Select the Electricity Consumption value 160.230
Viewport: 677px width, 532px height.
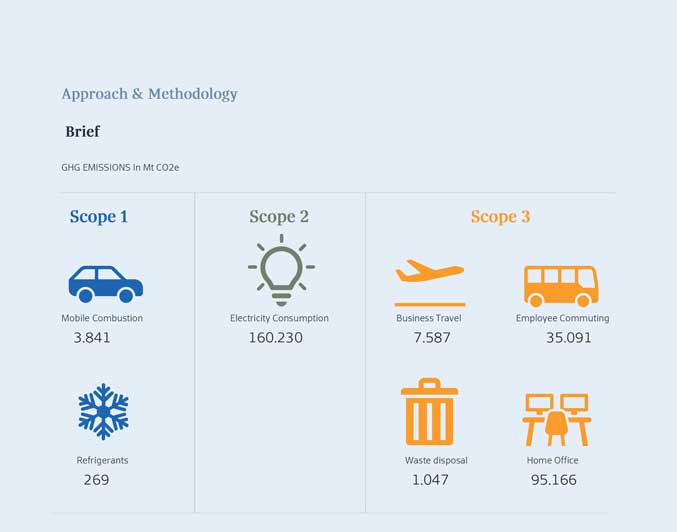(275, 338)
